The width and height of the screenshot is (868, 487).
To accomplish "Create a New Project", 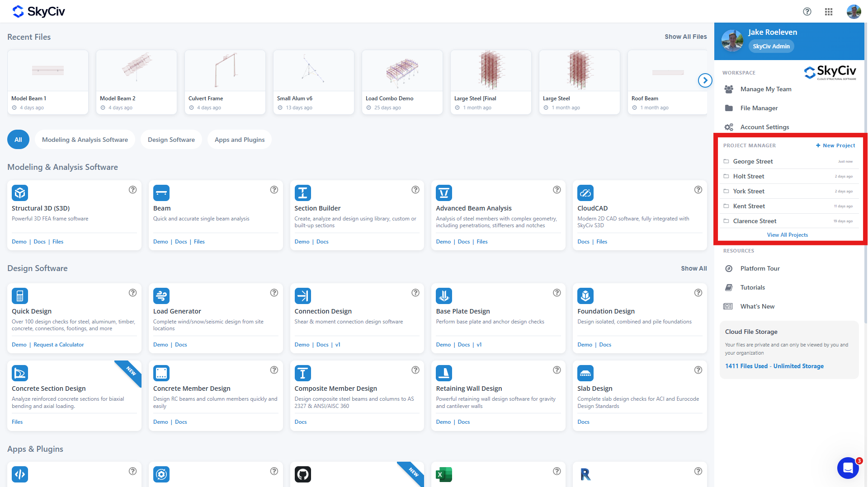I will click(835, 145).
